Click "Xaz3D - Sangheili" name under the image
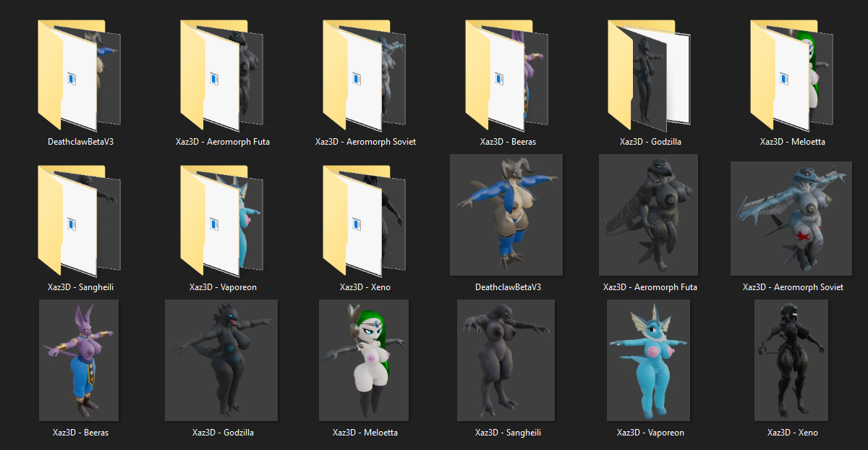This screenshot has height=450, width=868. pyautogui.click(x=508, y=433)
